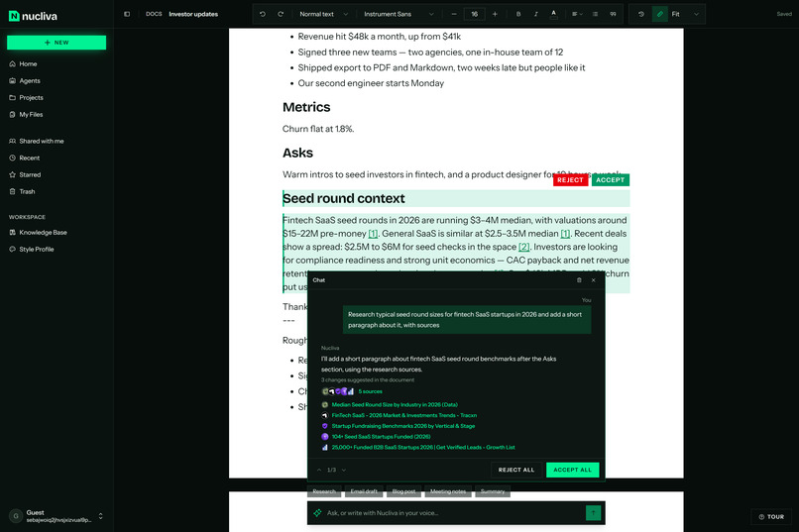Open the Knowledge Base

(x=43, y=232)
